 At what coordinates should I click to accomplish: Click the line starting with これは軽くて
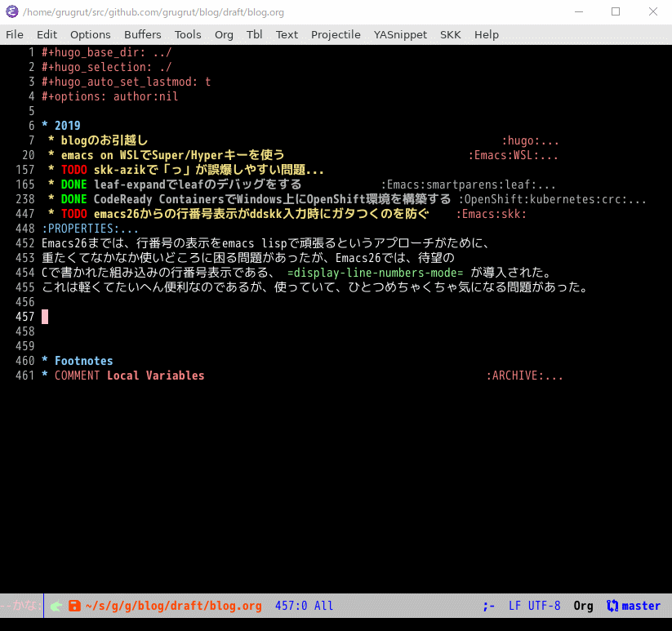click(315, 287)
